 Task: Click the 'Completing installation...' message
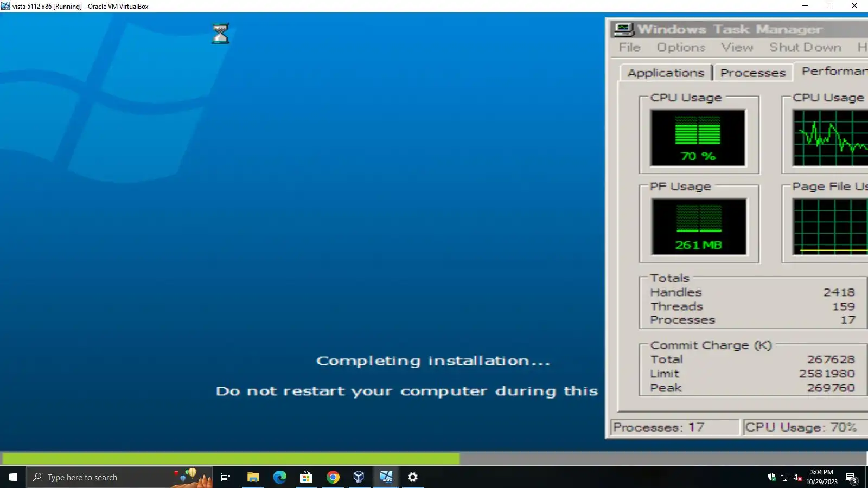pyautogui.click(x=433, y=361)
